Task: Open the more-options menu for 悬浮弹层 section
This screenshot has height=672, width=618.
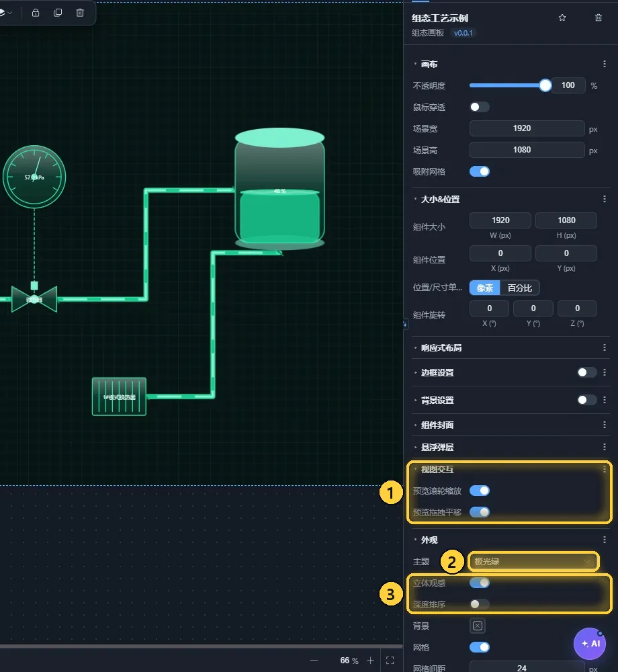Action: [x=605, y=447]
